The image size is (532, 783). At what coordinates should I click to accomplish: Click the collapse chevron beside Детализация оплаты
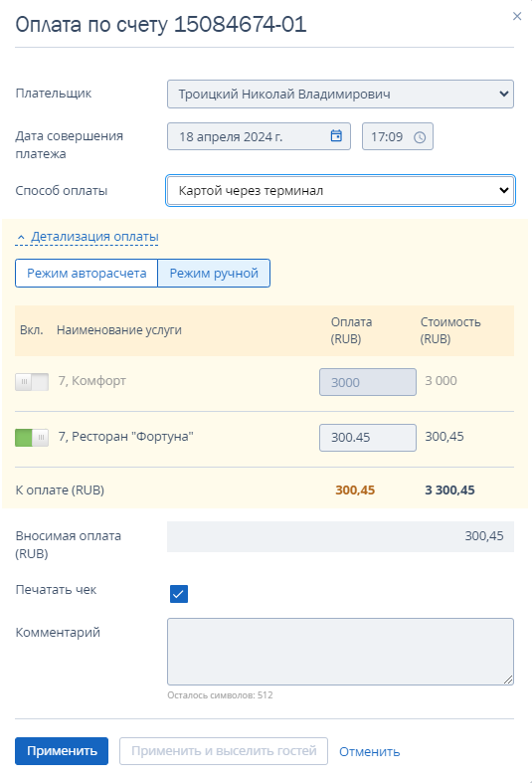point(21,237)
